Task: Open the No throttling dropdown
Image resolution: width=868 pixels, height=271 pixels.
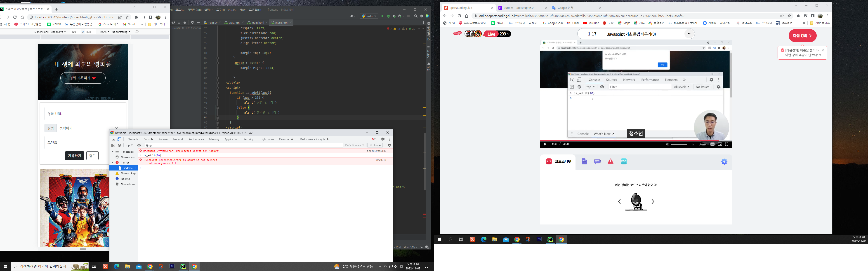Action: click(x=121, y=32)
